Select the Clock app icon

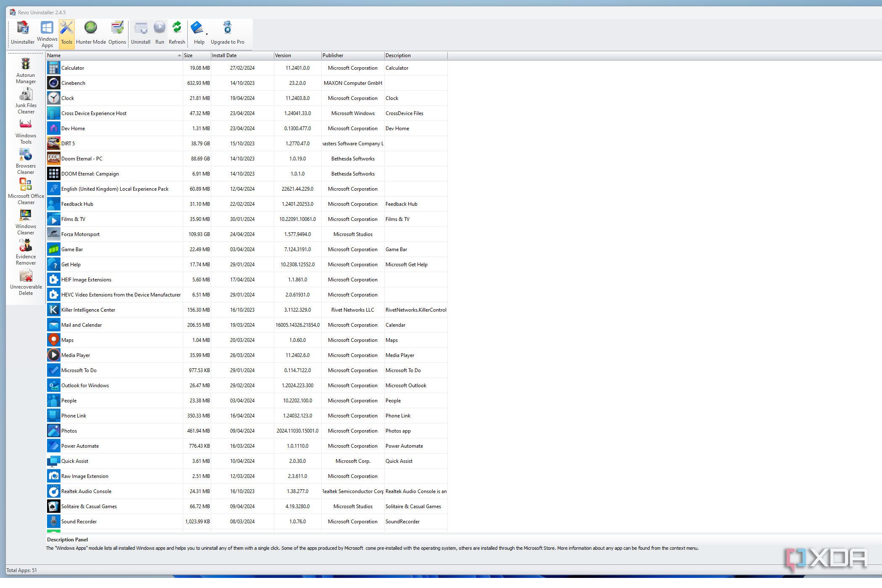[53, 98]
